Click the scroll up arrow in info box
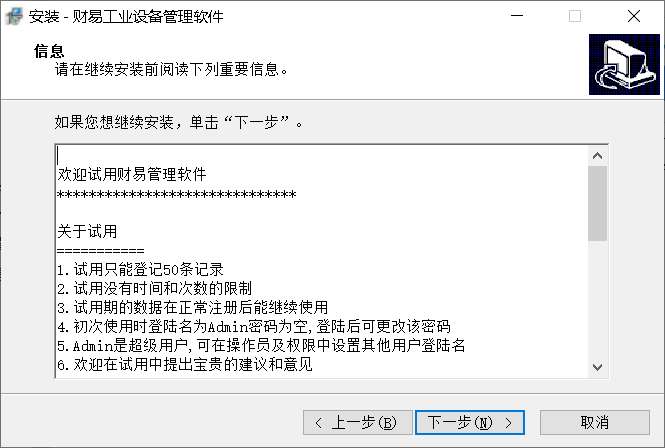Image resolution: width=665 pixels, height=448 pixels. (x=598, y=156)
